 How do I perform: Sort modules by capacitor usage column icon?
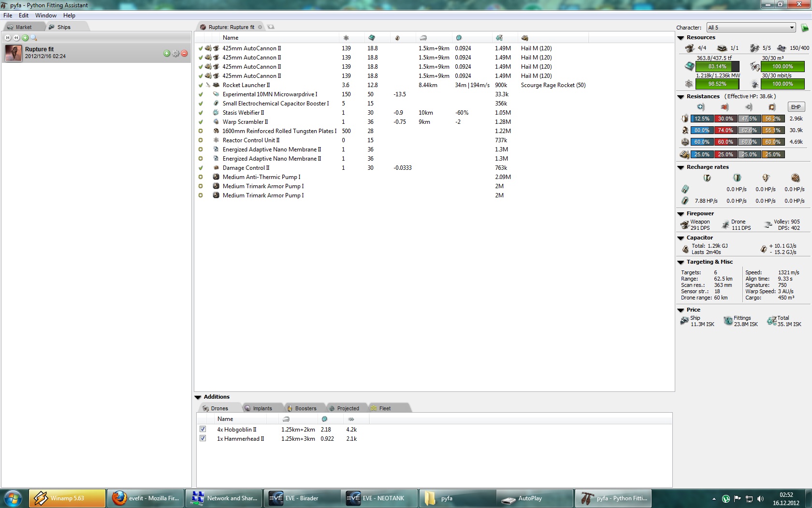[397, 38]
